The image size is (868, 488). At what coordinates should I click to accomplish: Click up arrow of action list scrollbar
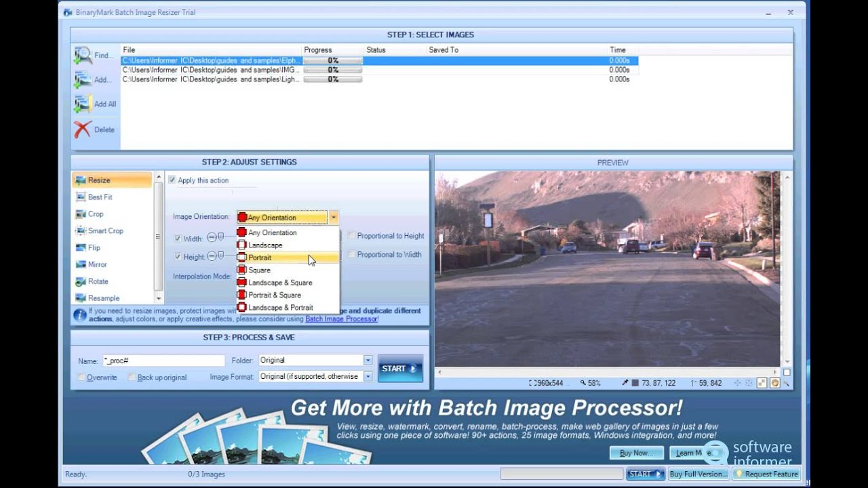(159, 178)
